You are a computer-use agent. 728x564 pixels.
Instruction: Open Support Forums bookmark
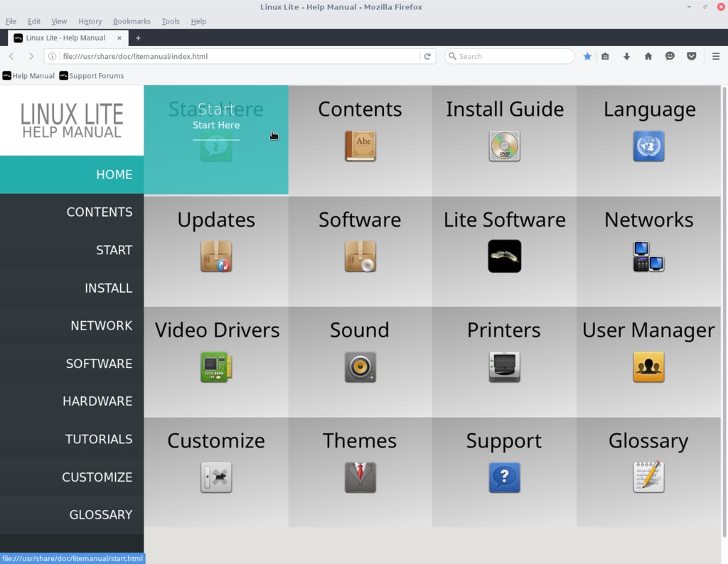point(92,75)
